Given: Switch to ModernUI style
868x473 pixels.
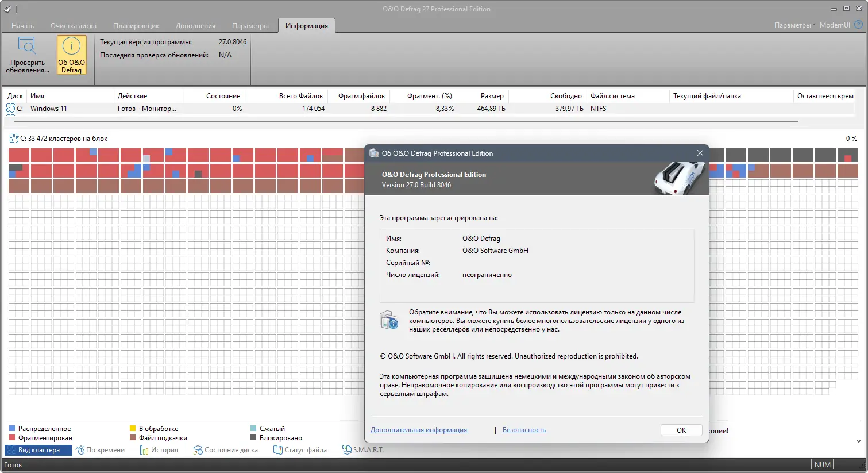Looking at the screenshot, I should 835,25.
